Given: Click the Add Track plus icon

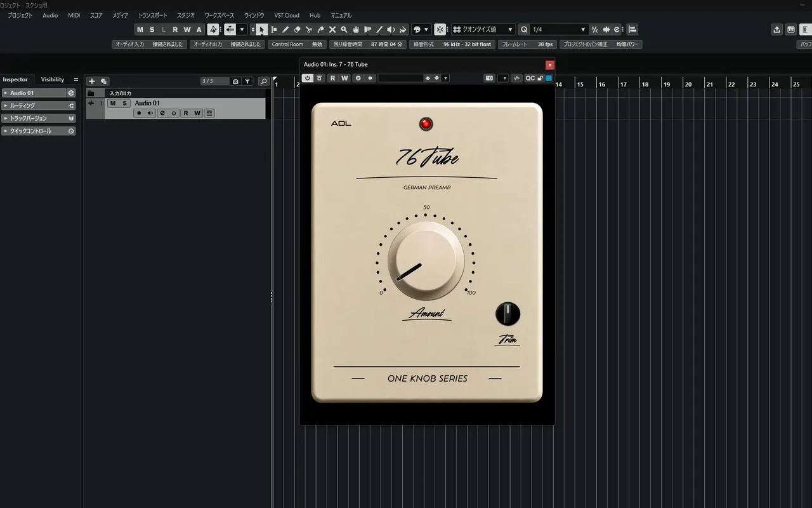Looking at the screenshot, I should tap(91, 81).
